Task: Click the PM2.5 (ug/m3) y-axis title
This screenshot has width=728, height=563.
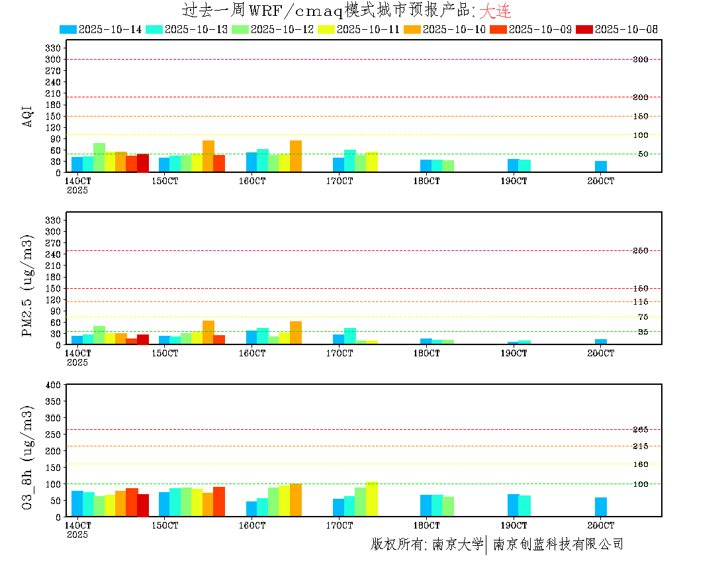Action: click(x=28, y=285)
